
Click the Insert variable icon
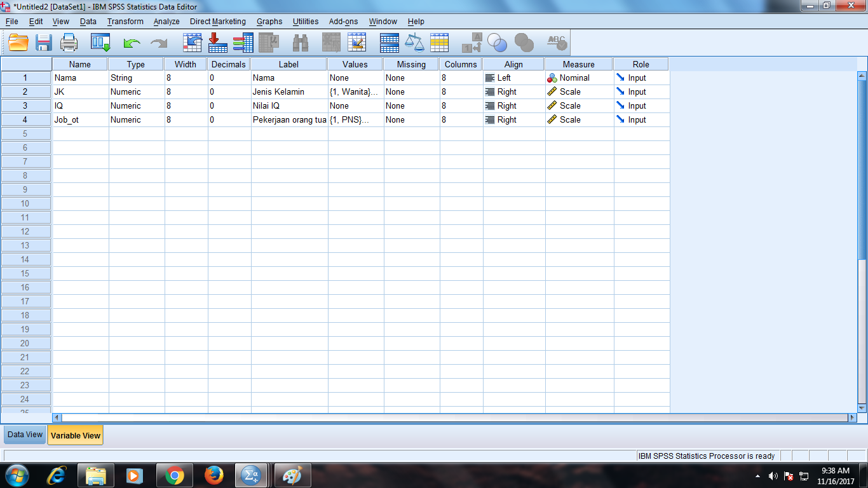[357, 43]
